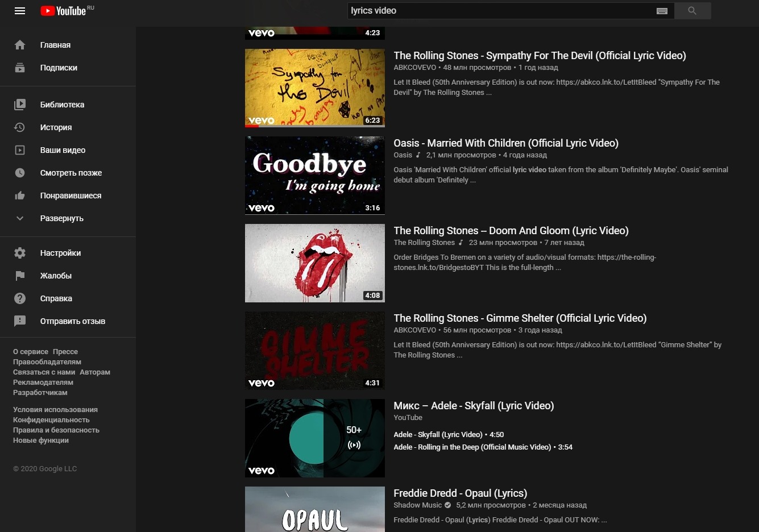Open title Oasis - Married With Children
Image resolution: width=759 pixels, height=532 pixels.
point(506,143)
